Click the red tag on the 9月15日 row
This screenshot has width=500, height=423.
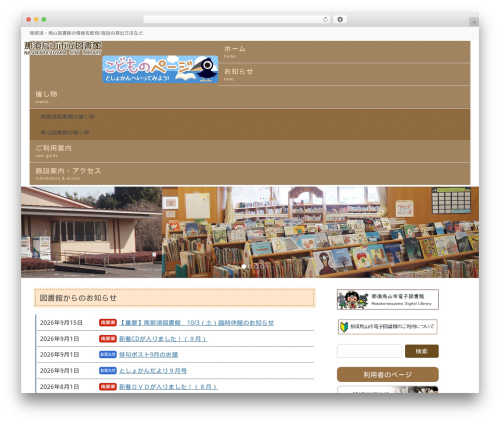tap(108, 323)
